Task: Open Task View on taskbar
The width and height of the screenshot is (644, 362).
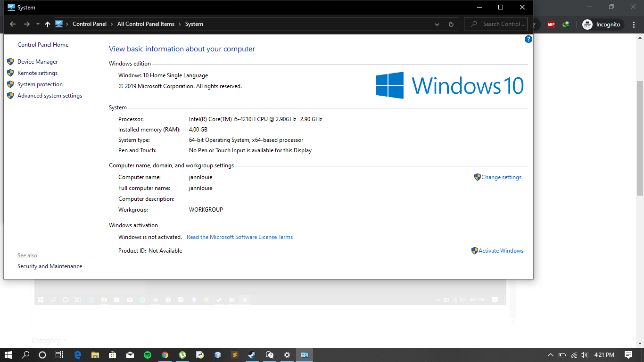Action: (x=59, y=355)
